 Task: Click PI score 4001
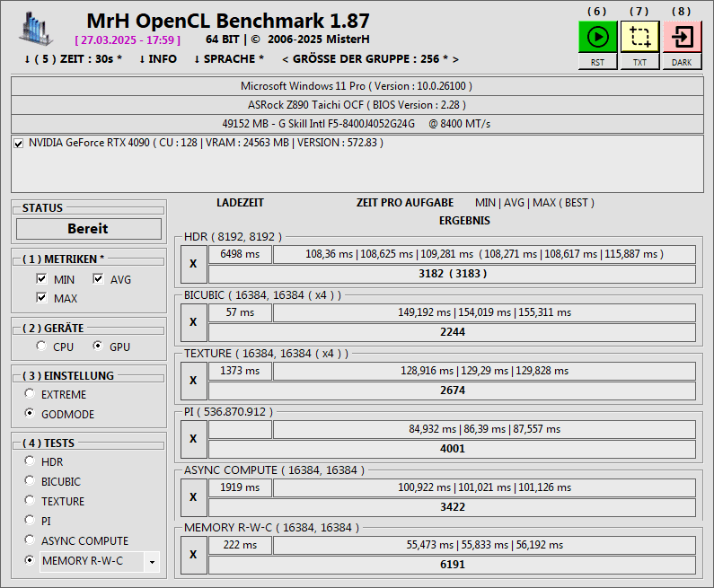tap(452, 449)
